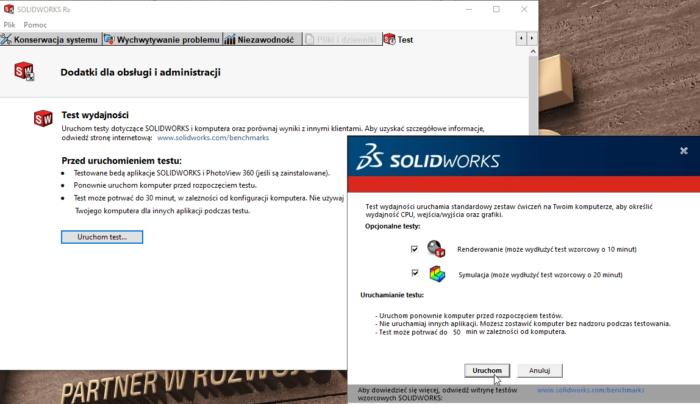
Task: Click the tab scroll left arrow
Action: pos(521,39)
